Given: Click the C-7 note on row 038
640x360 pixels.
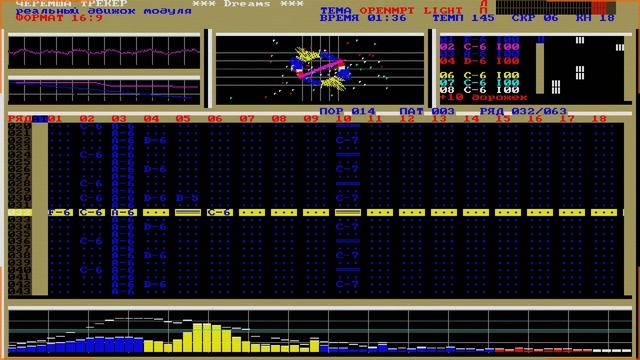Looking at the screenshot, I should point(347,256).
